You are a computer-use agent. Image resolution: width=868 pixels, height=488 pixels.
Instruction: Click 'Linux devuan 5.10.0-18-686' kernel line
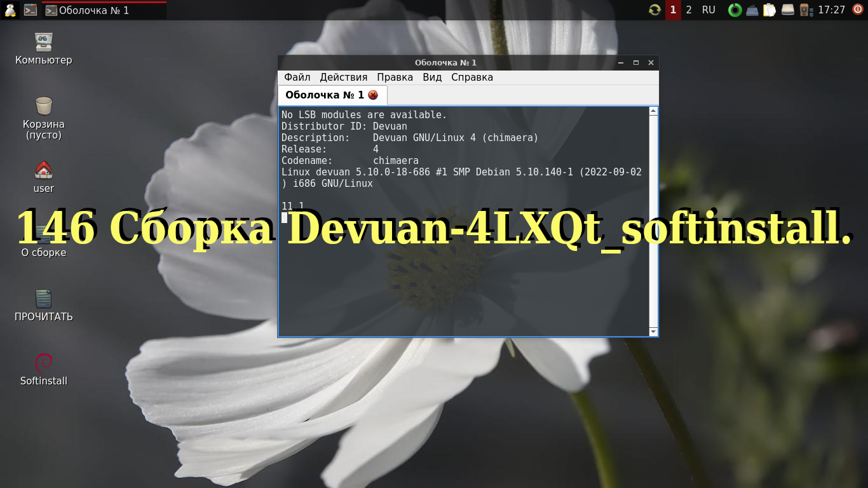(x=461, y=178)
